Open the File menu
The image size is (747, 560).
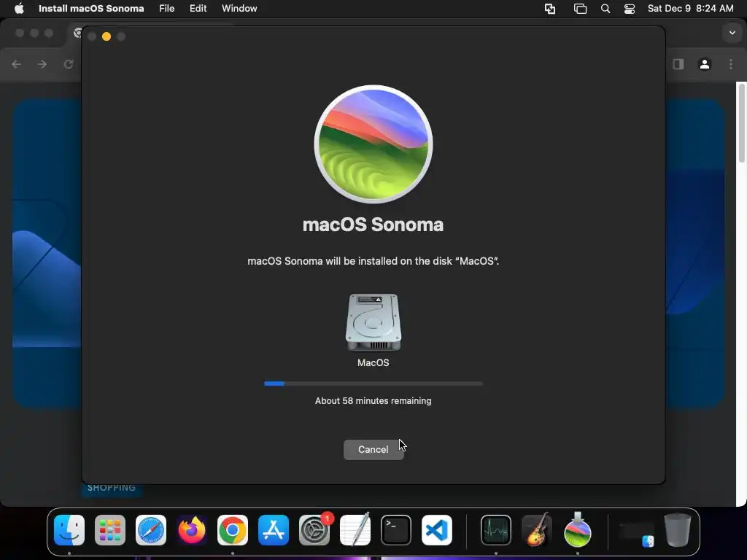(x=167, y=9)
